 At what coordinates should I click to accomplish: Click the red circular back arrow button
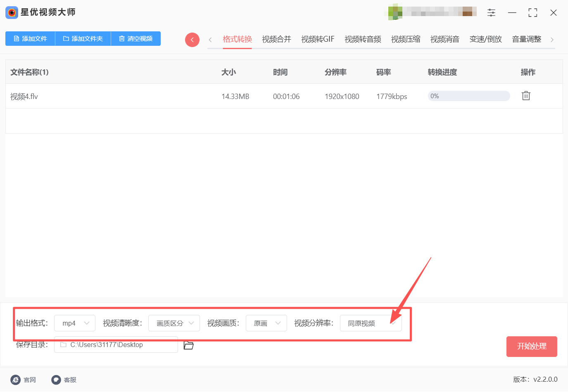[x=192, y=40]
